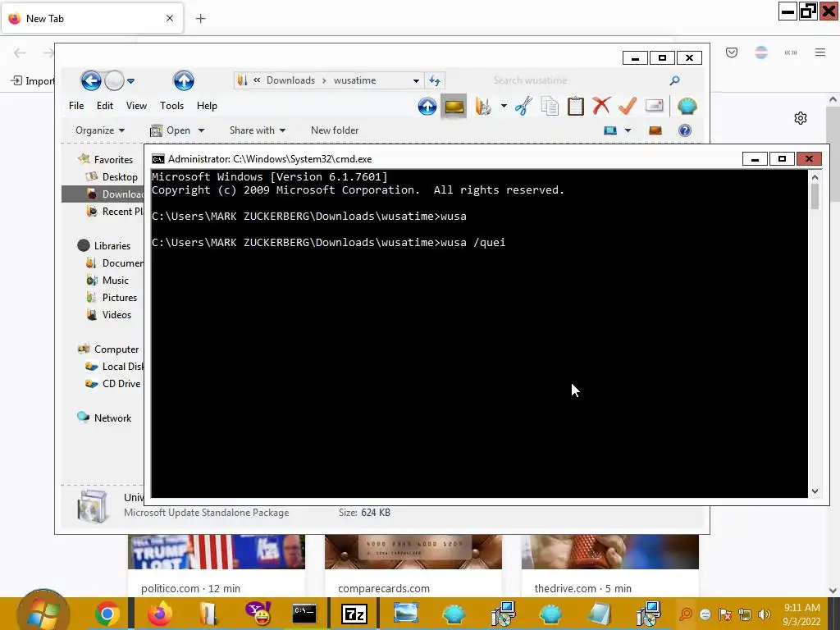This screenshot has width=840, height=630.
Task: Open Yahoo Messenger from the taskbar
Action: 258,614
